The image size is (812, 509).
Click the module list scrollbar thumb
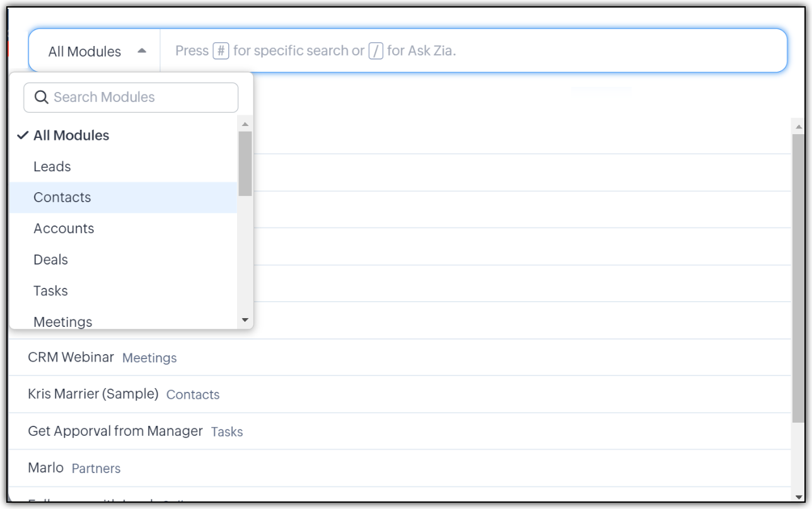tap(245, 164)
